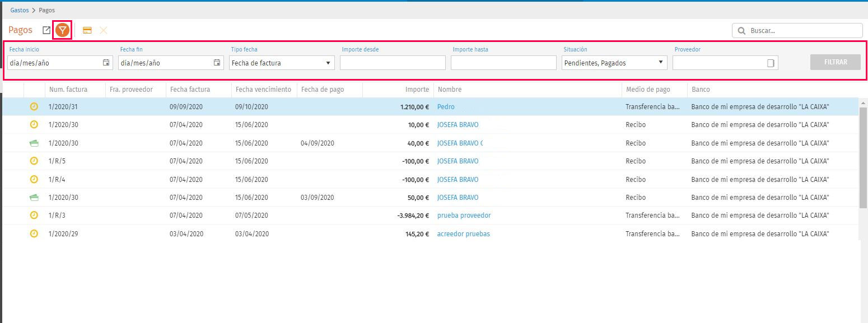Screen dimensions: 868x323
Task: Open the Fecha inicio calendar picker
Action: (x=106, y=63)
